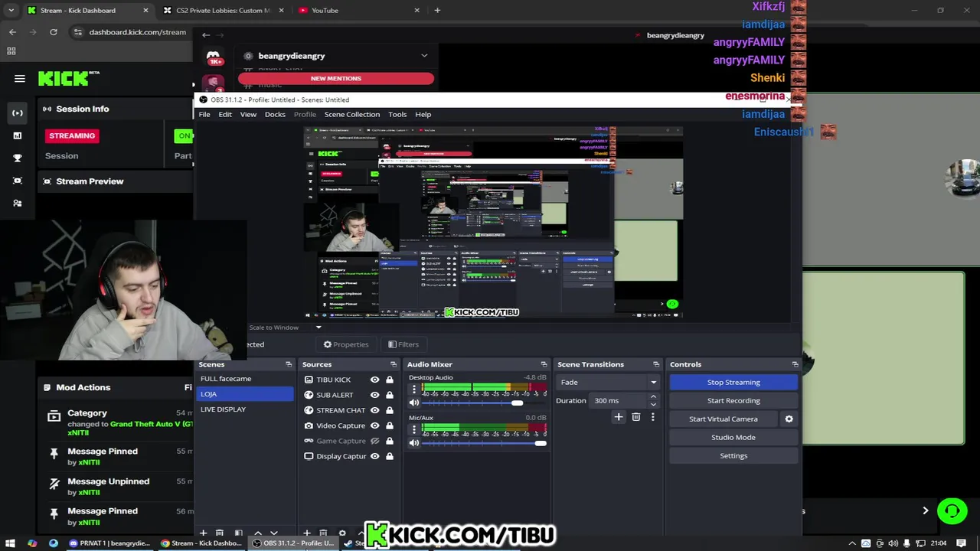Image resolution: width=980 pixels, height=551 pixels.
Task: Open browser apps grid in bookmarks bar
Action: 11,51
